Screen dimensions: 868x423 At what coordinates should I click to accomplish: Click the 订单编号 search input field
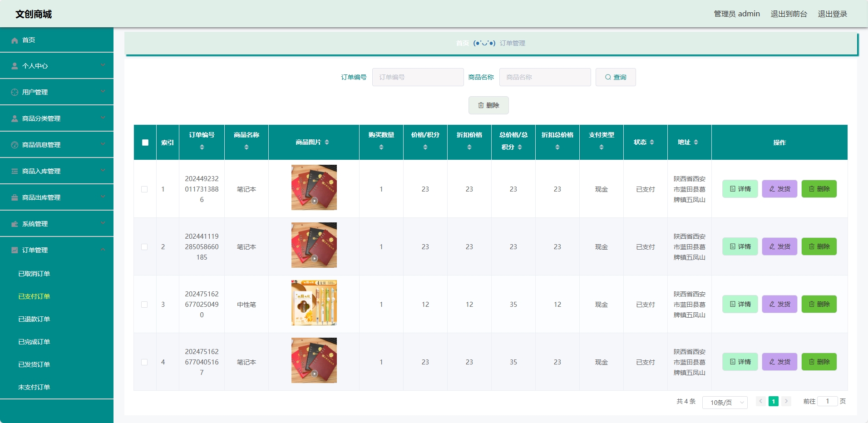pos(418,77)
